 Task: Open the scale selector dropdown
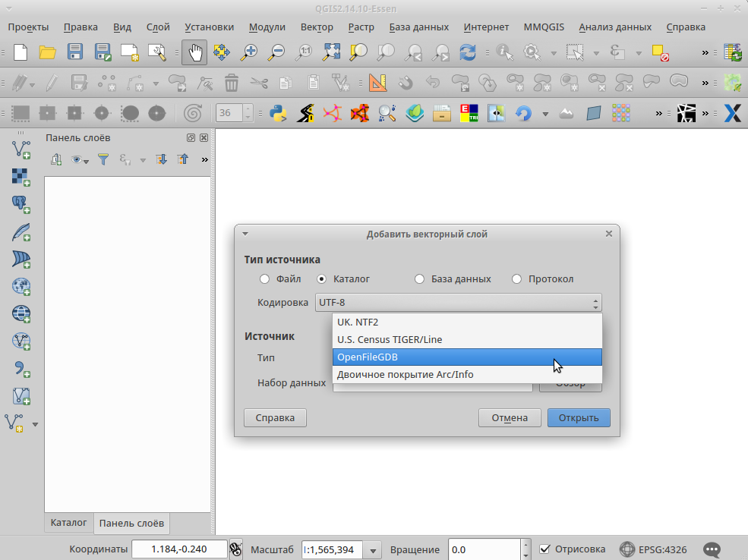[373, 549]
